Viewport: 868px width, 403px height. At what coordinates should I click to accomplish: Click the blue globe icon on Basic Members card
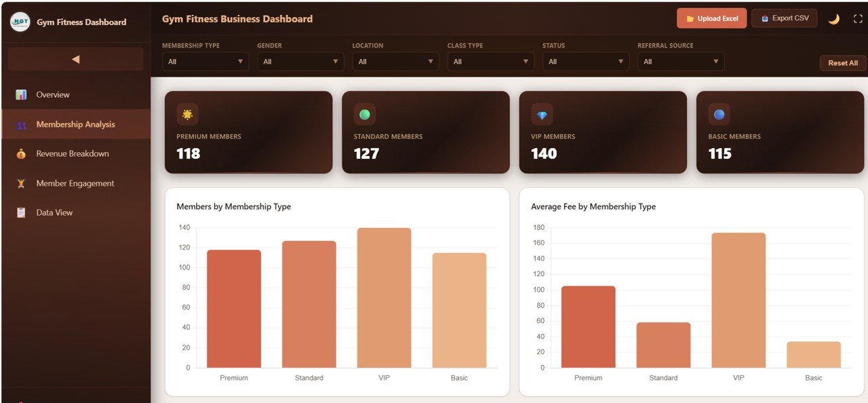[x=718, y=114]
